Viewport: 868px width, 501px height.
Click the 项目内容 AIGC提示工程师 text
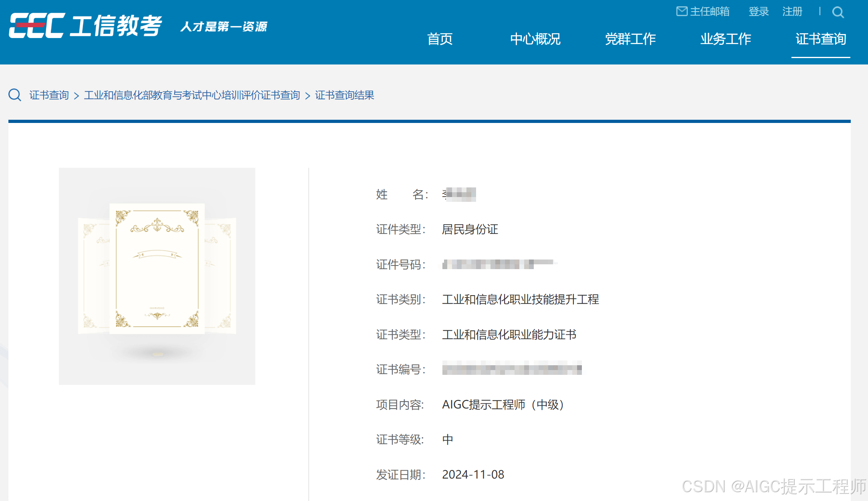click(503, 404)
